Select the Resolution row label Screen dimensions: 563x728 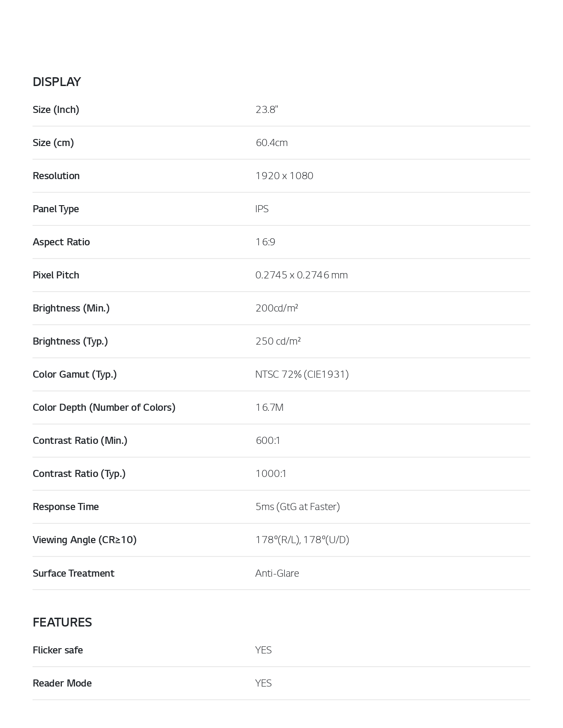point(56,176)
